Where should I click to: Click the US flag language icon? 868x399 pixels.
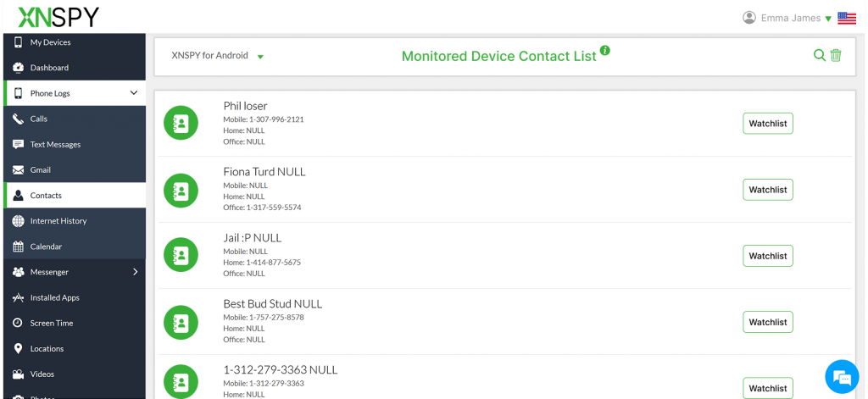(847, 19)
